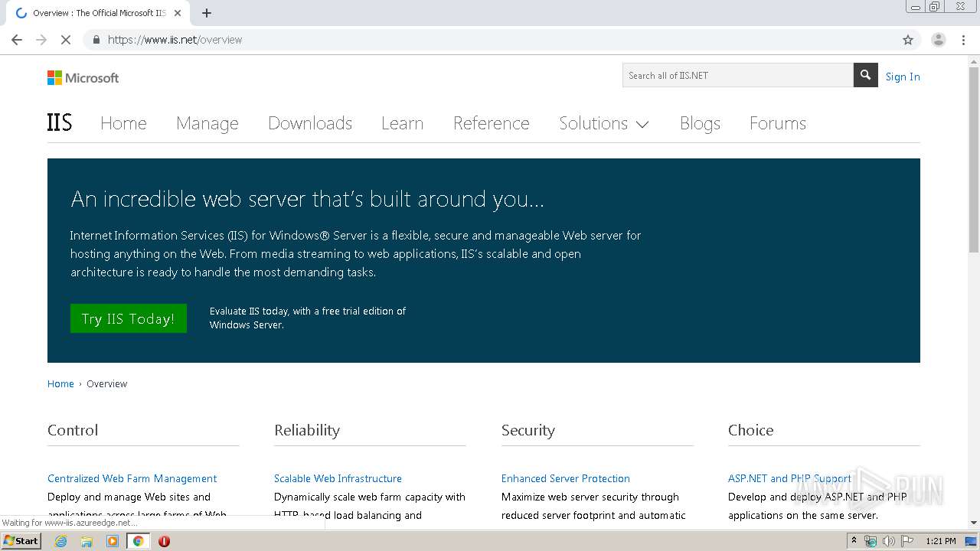Viewport: 980px width, 551px height.
Task: Open a new browser tab
Action: tap(207, 13)
